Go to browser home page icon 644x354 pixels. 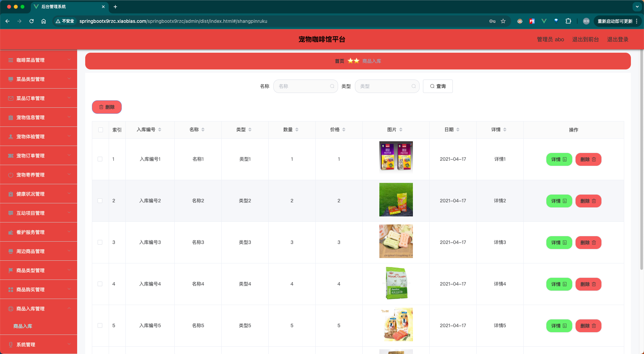tap(44, 21)
